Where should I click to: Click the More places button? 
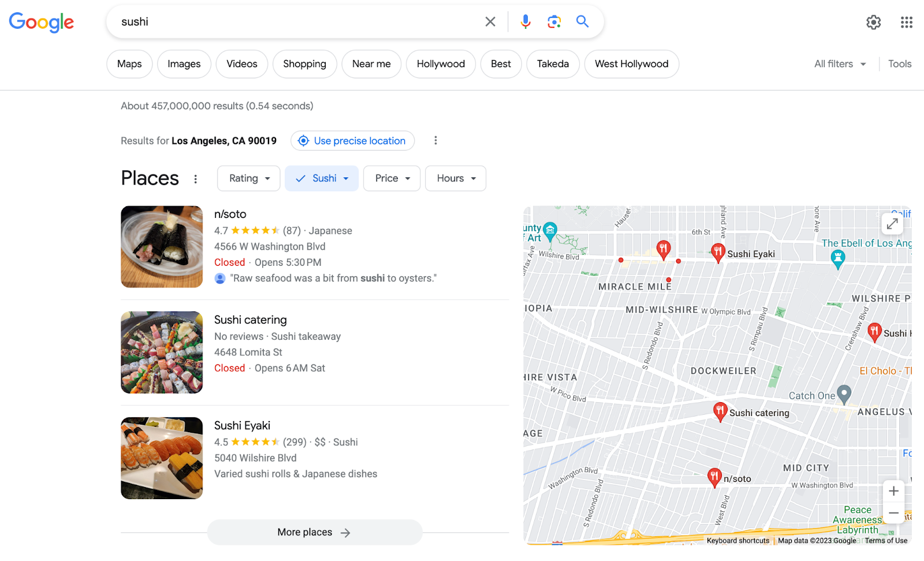(315, 532)
